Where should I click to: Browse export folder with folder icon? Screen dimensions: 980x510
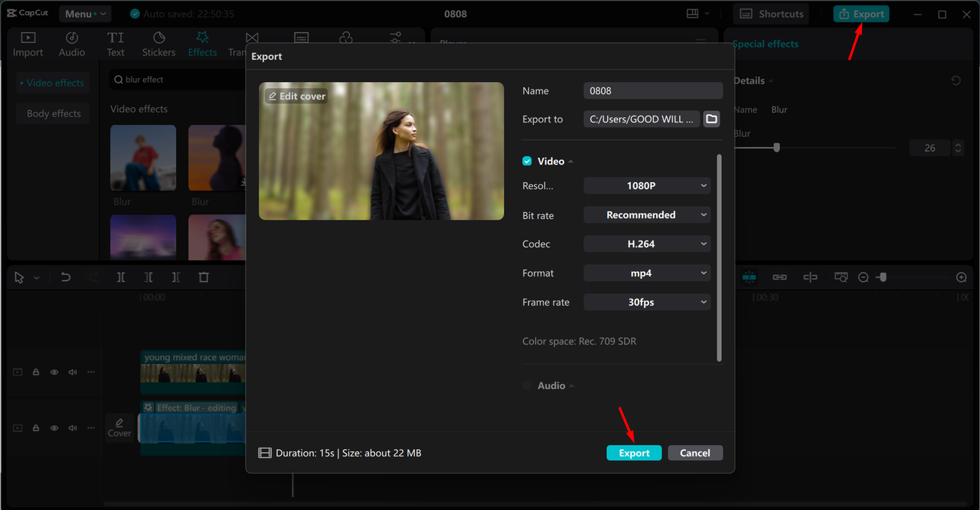(x=711, y=119)
